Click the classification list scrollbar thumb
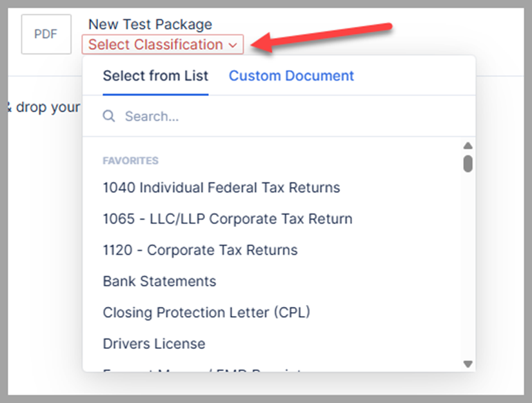The image size is (532, 403). coord(468,162)
